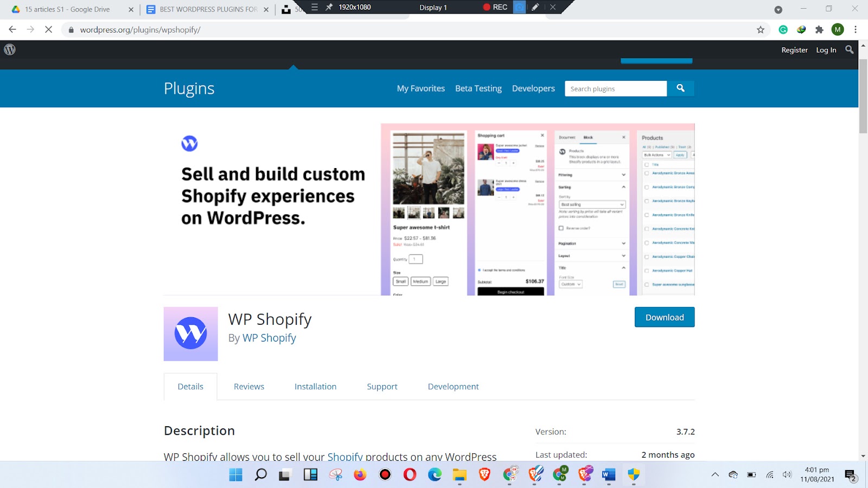
Task: Open the Wi-Fi network status icon
Action: [769, 475]
